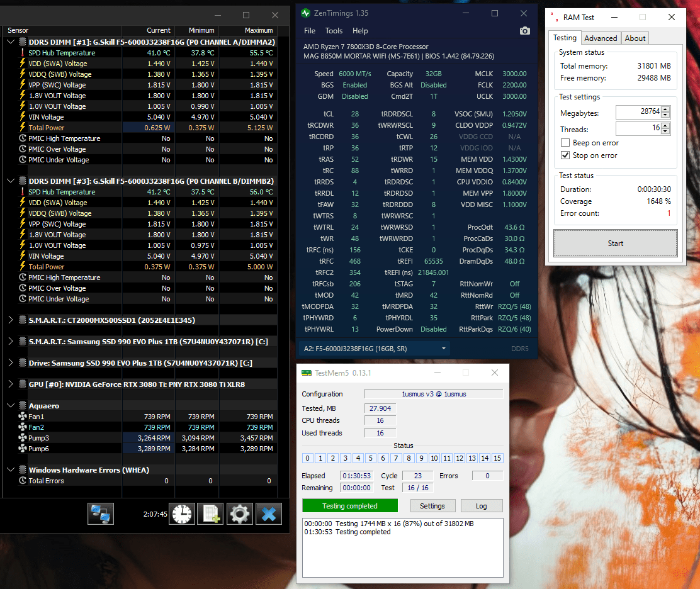This screenshot has height=589, width=700.
Task: Expand the S.M.A.R.T. Samsung SSD 990 EVO group
Action: point(11,341)
